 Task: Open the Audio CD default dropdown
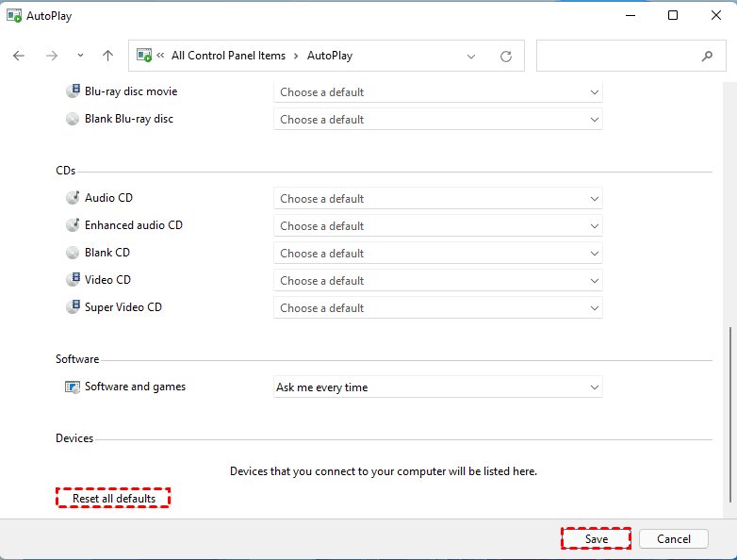pyautogui.click(x=437, y=199)
